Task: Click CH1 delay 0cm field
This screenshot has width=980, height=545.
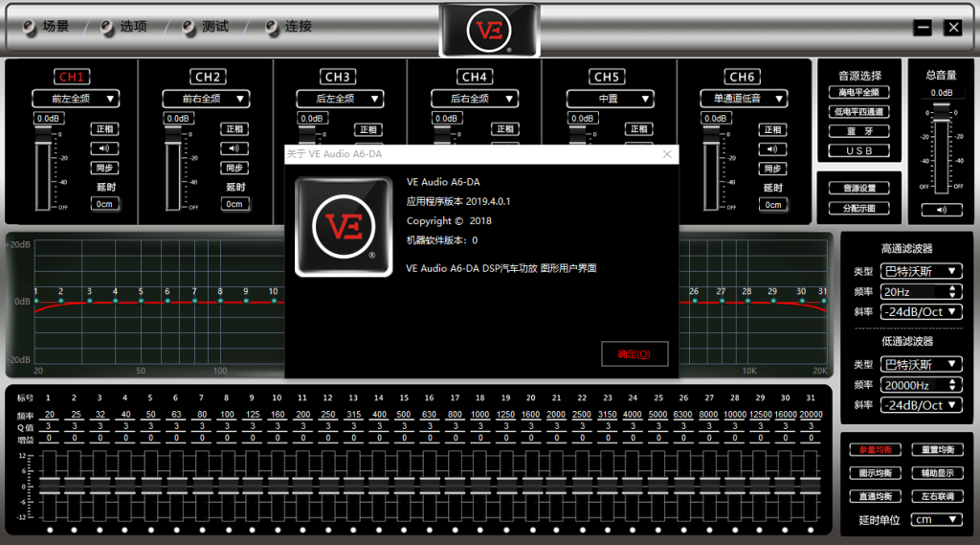Action: (x=104, y=204)
